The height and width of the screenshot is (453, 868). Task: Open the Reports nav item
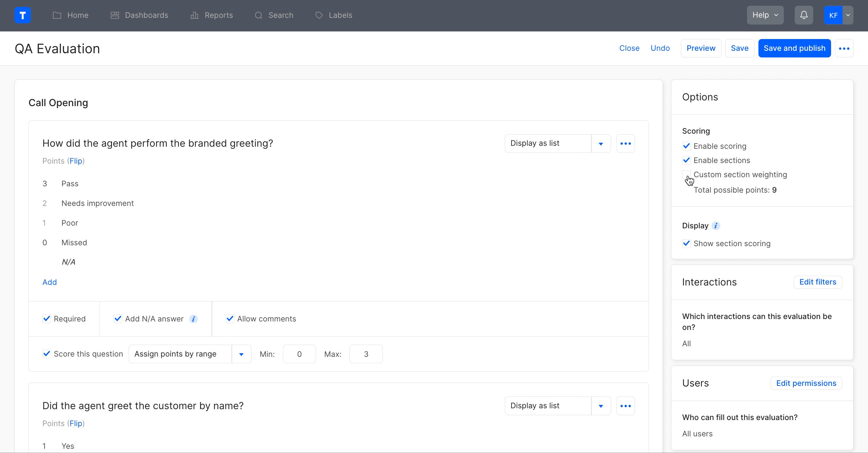[x=212, y=15]
